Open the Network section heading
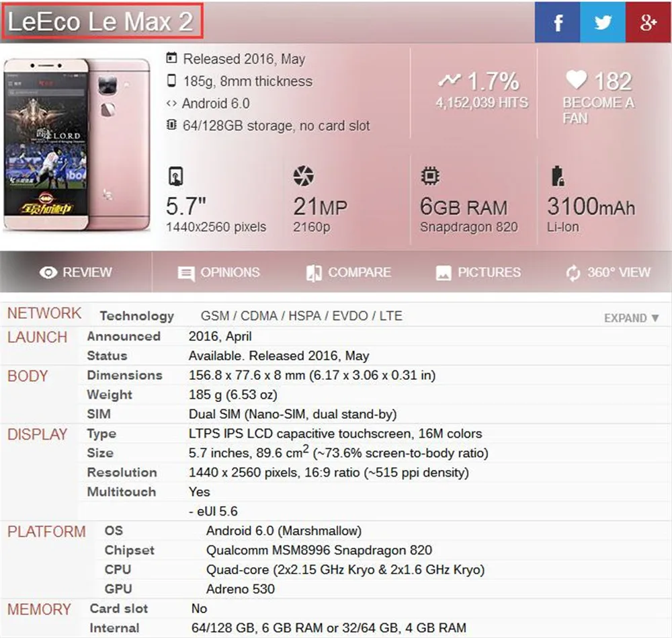 point(44,313)
